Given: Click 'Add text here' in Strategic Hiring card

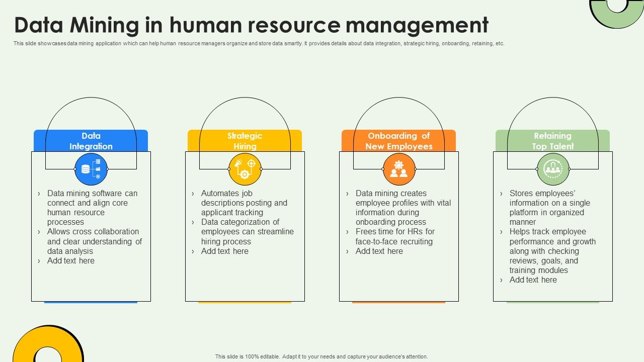Looking at the screenshot, I should click(225, 251).
